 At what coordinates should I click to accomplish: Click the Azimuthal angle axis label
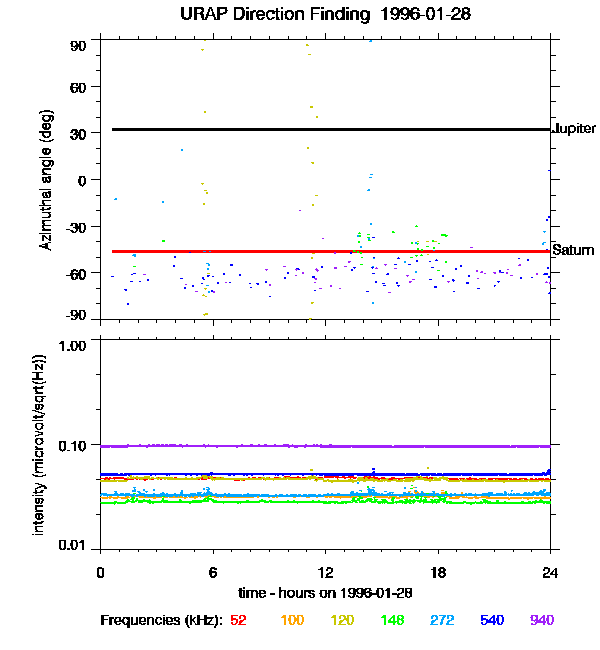pyautogui.click(x=46, y=180)
